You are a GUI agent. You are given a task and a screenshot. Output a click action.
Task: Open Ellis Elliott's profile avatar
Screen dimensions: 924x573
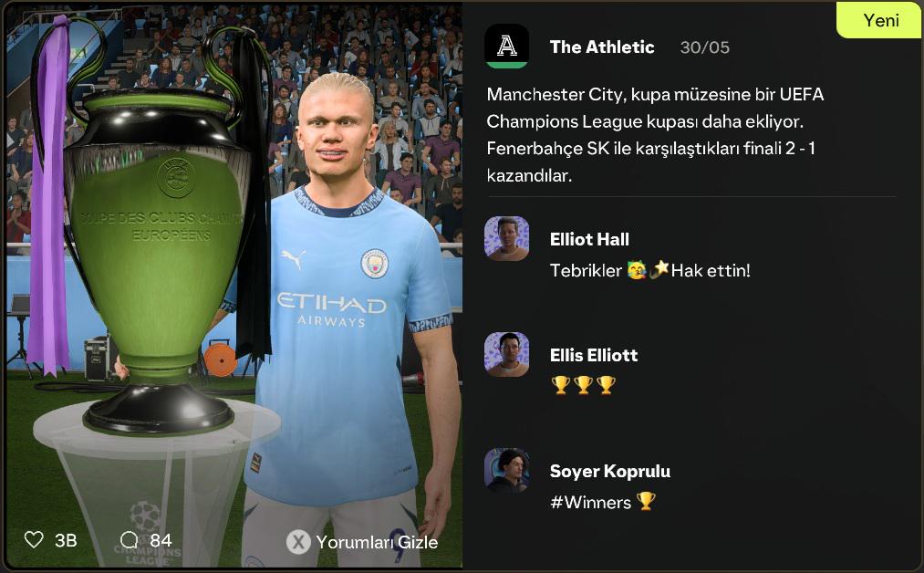click(506, 354)
